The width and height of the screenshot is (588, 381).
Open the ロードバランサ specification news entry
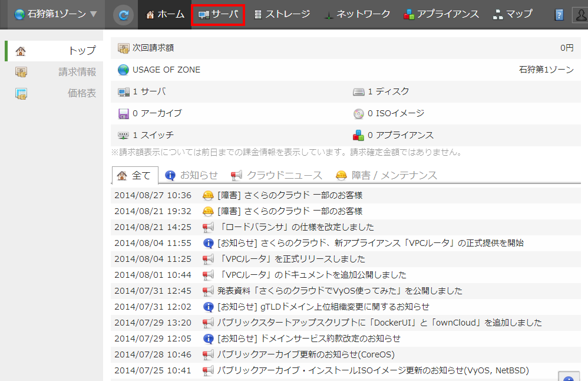click(295, 227)
